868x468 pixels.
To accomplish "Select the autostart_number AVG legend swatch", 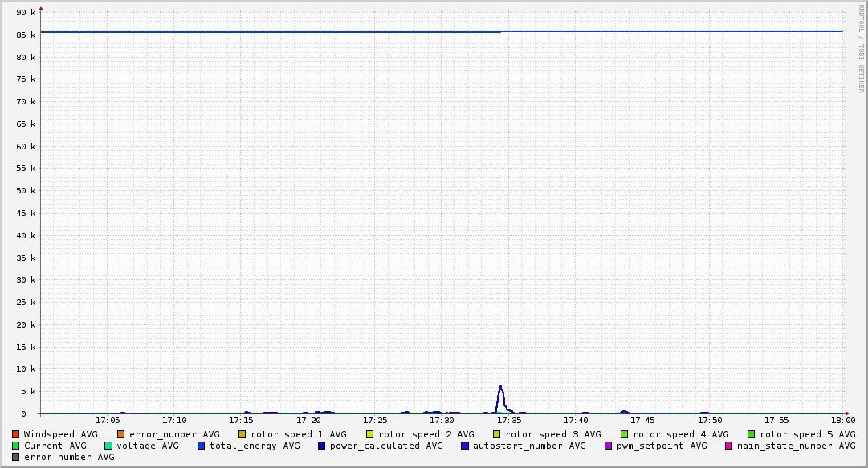I will (465, 446).
